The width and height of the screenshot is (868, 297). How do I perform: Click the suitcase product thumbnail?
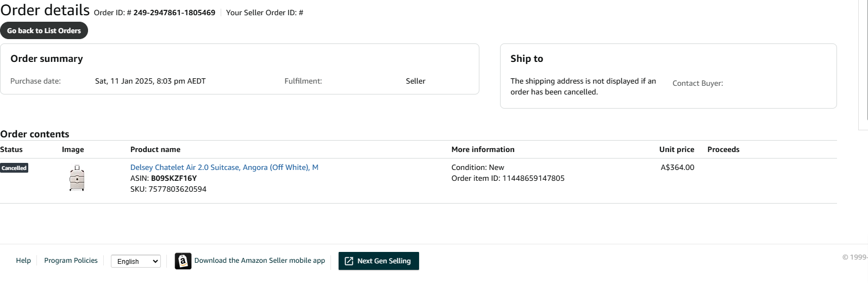coord(77,179)
